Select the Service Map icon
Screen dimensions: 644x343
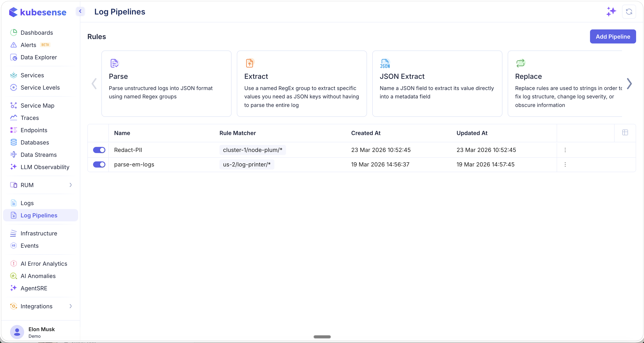pos(14,105)
